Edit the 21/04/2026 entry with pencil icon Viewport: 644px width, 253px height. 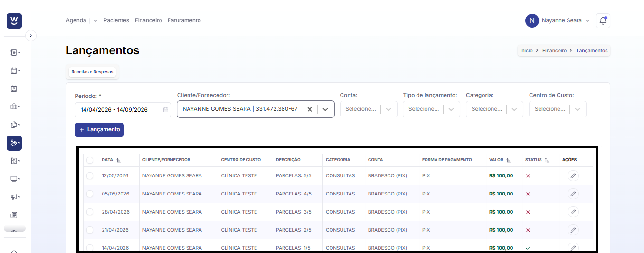573,230
